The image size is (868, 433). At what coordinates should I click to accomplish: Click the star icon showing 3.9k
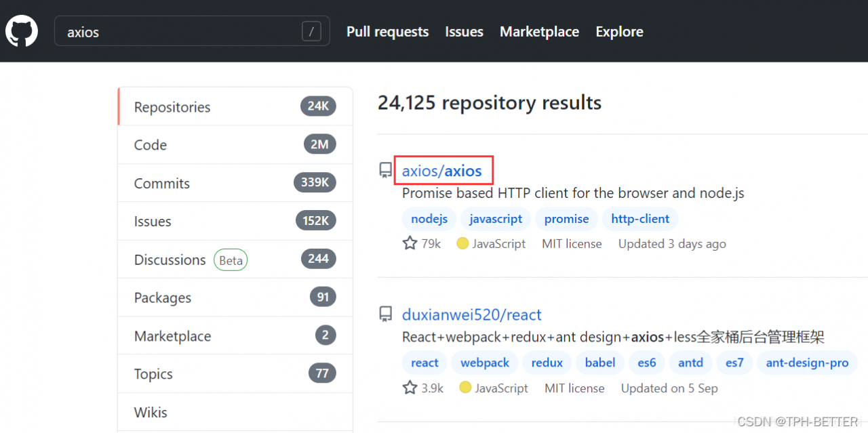(410, 388)
